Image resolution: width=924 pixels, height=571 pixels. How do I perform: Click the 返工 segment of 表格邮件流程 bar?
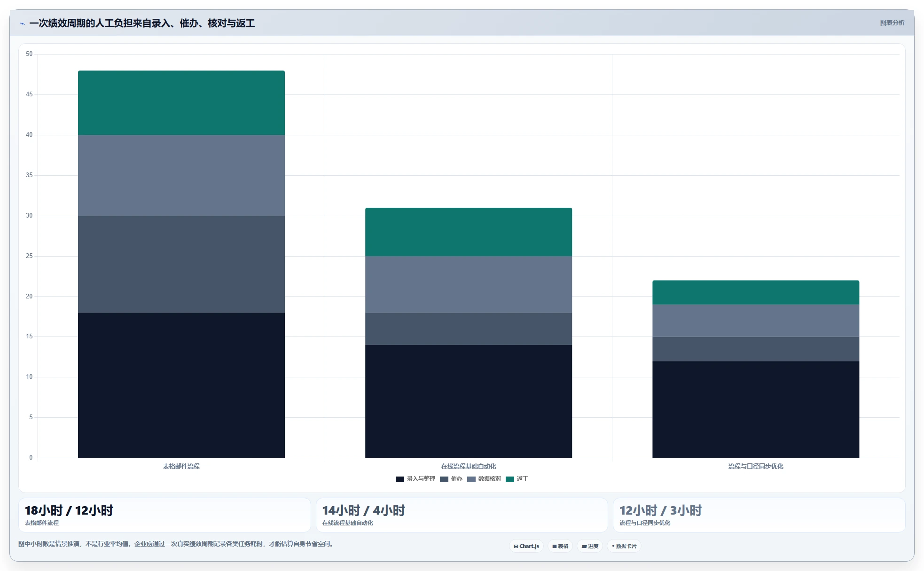click(x=181, y=103)
